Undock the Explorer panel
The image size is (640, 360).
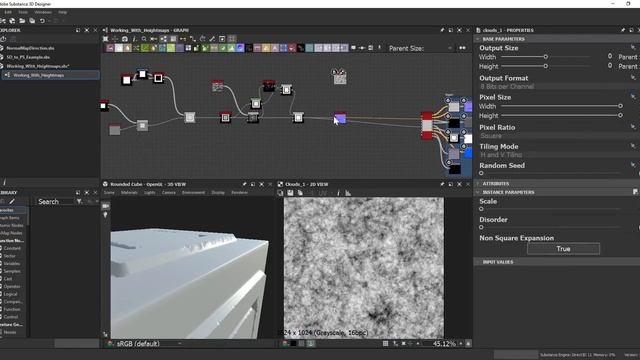(78, 30)
